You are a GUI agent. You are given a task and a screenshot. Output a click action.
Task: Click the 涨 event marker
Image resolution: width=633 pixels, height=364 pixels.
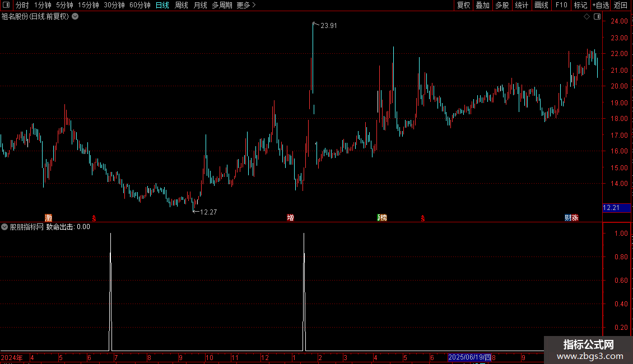tap(575, 218)
